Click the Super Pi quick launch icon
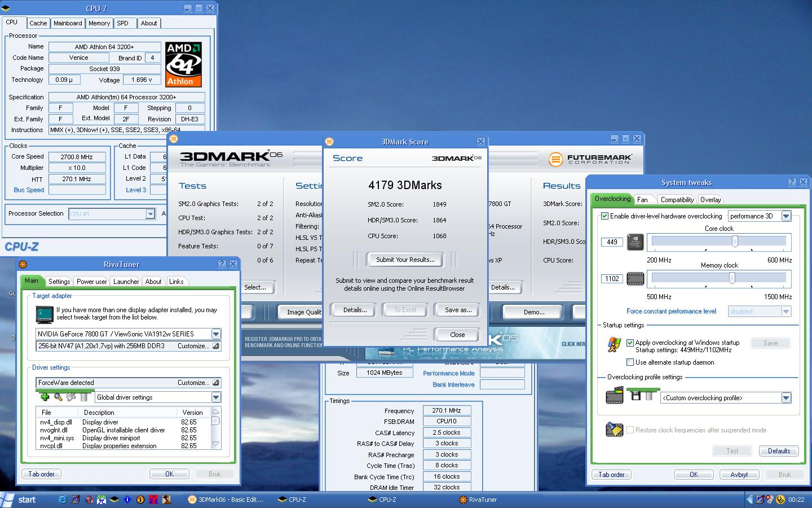 pos(101,500)
